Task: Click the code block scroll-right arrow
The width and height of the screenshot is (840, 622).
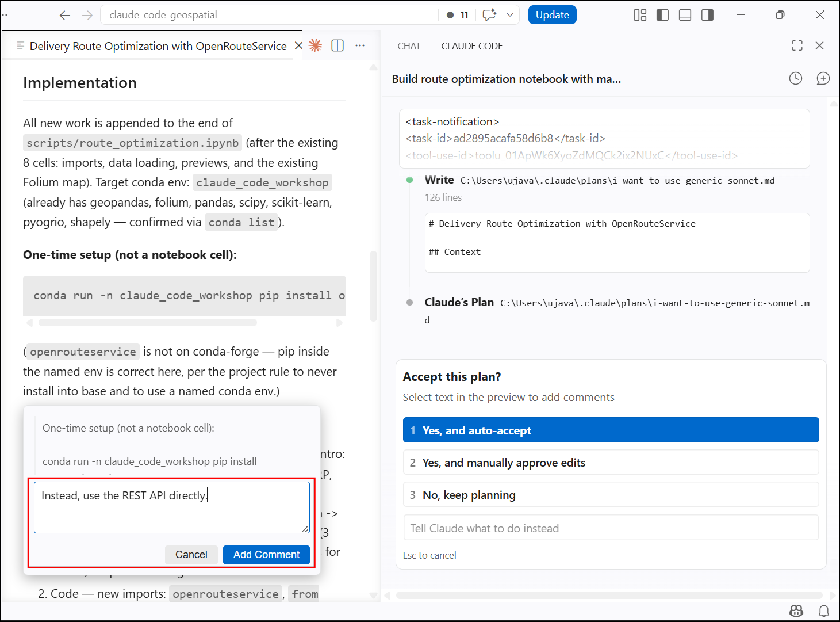Action: pos(340,323)
